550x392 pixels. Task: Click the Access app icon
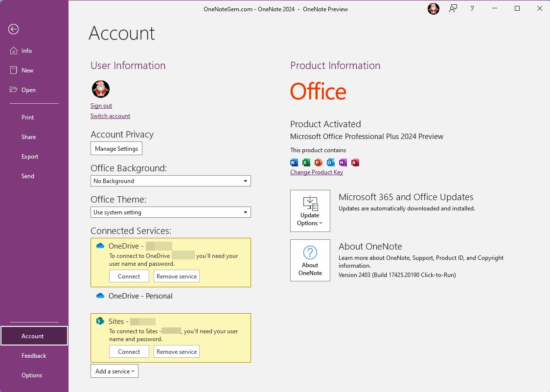click(355, 162)
